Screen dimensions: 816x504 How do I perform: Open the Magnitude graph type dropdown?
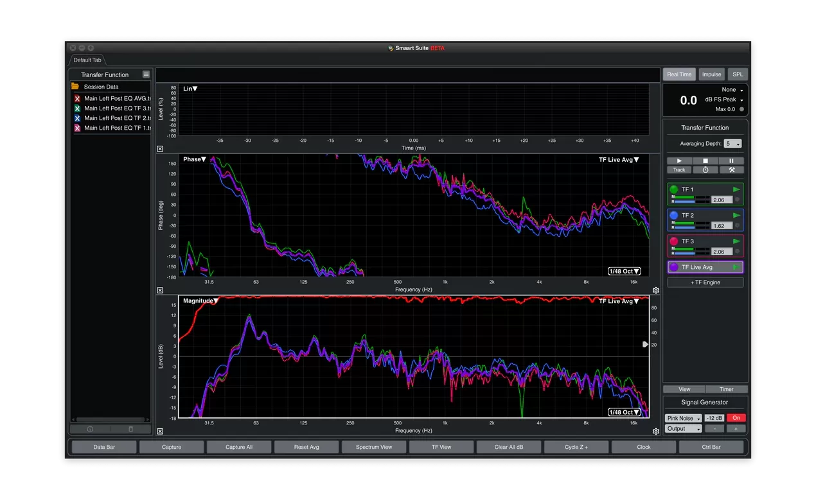pos(201,300)
